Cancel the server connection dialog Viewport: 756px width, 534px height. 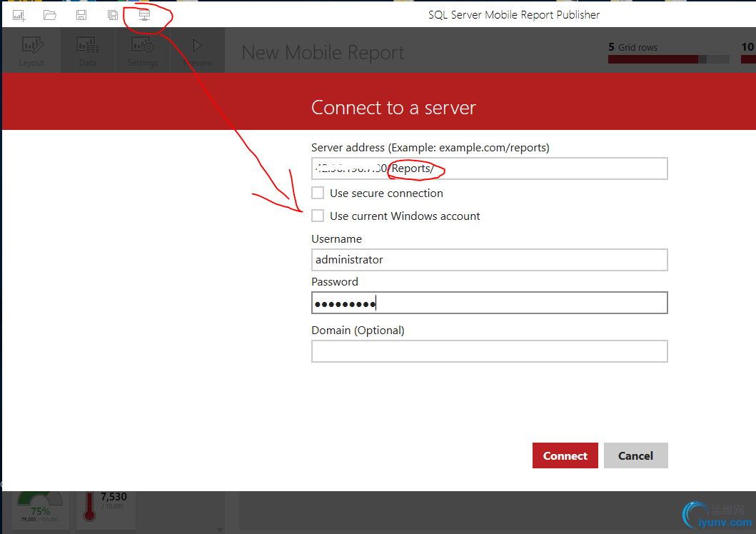point(635,455)
